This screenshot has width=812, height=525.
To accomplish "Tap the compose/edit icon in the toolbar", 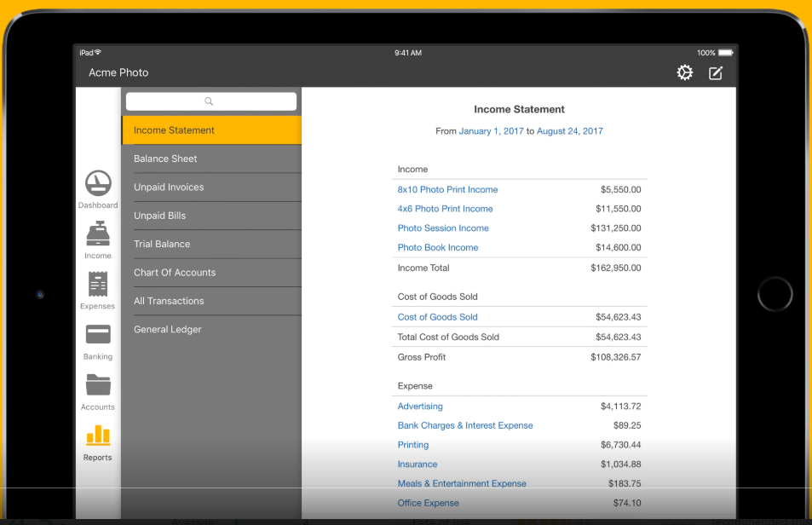I will 716,73.
